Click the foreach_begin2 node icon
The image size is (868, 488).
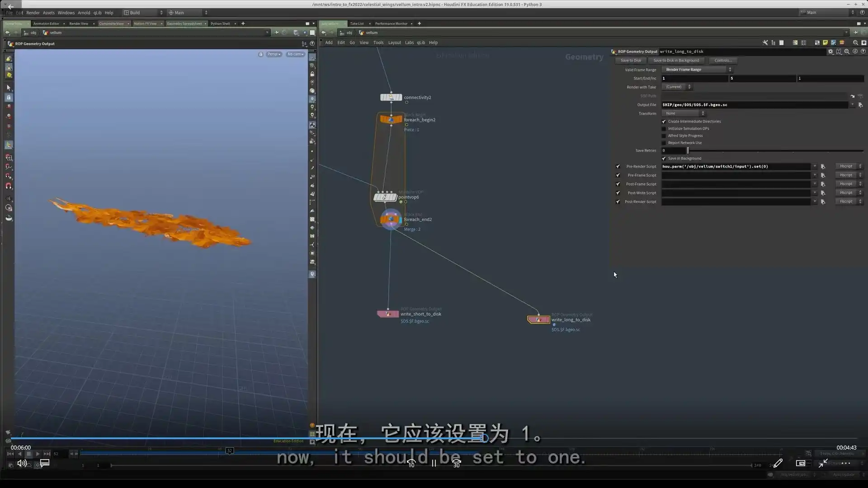point(391,120)
